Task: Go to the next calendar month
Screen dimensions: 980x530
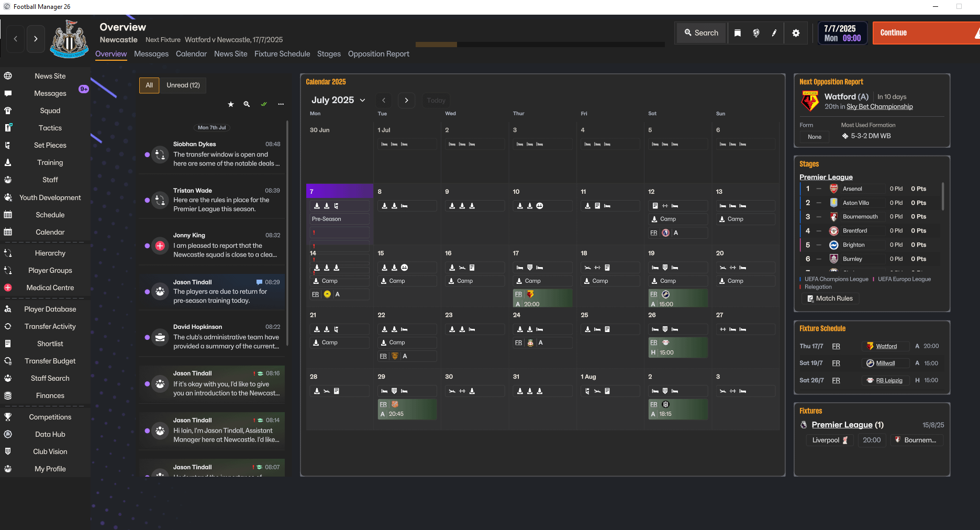Action: coord(406,101)
